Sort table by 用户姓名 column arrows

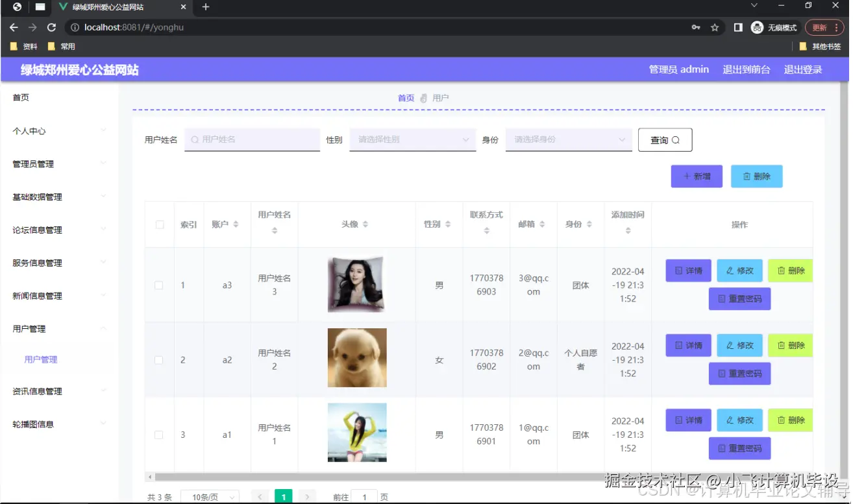(x=275, y=230)
